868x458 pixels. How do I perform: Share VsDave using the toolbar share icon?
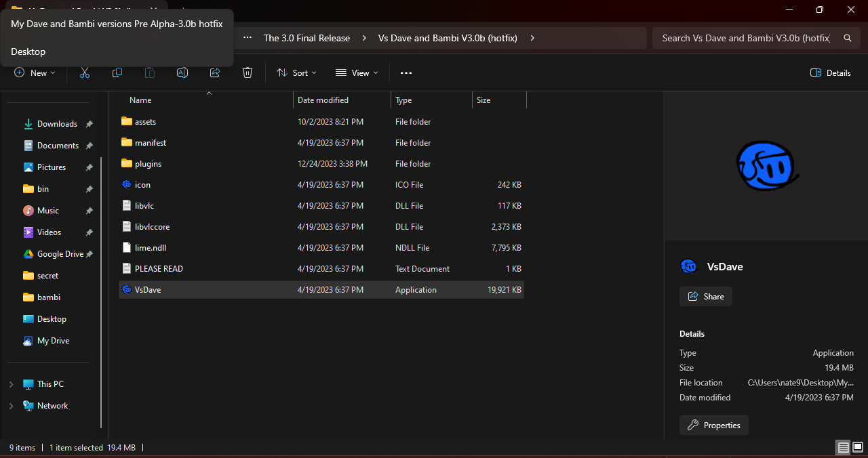point(214,72)
